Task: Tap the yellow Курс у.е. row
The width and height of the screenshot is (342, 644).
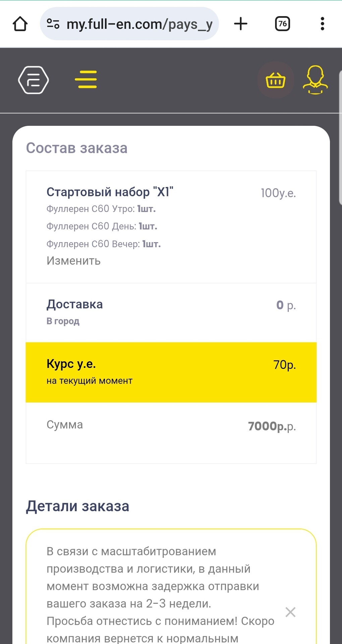Action: coord(171,372)
